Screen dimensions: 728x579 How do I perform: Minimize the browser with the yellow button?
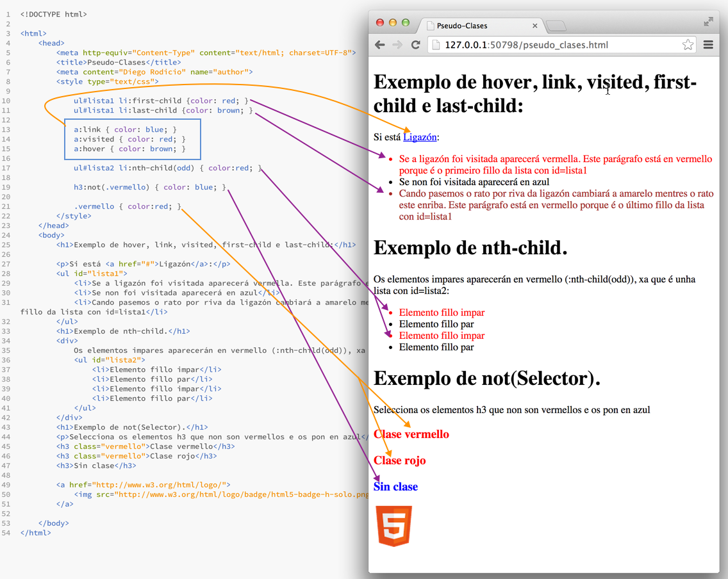point(392,22)
